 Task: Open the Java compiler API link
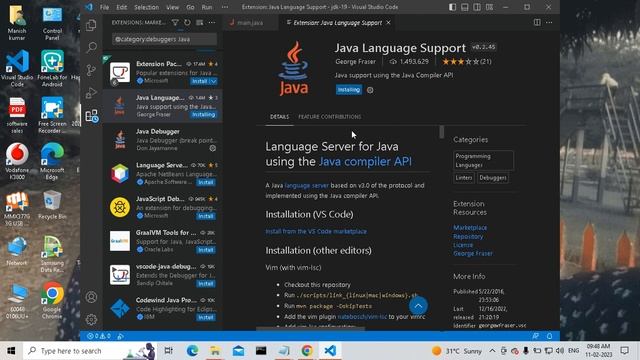click(365, 161)
